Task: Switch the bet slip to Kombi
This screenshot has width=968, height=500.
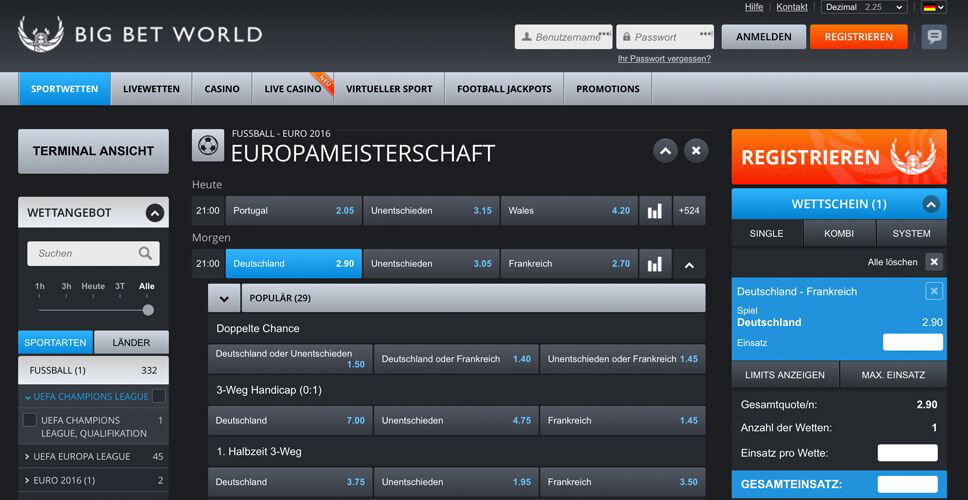Action: (x=839, y=233)
